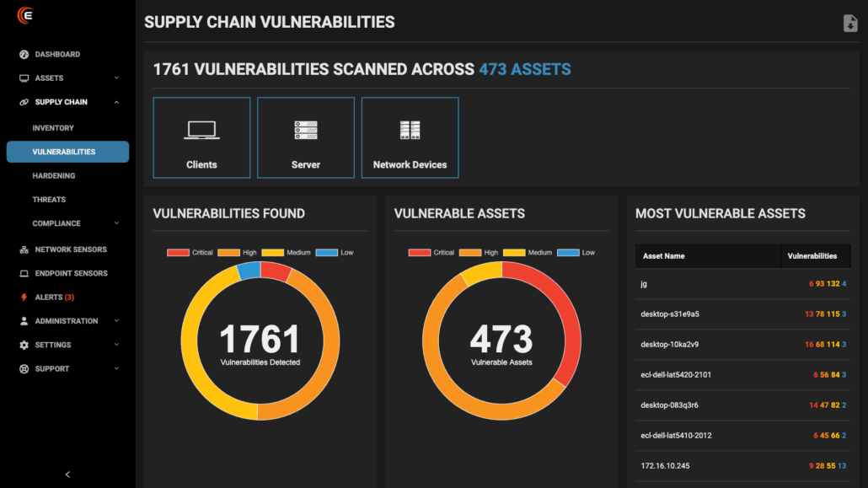The width and height of the screenshot is (868, 488).
Task: Open the Inventory menu item
Action: (x=53, y=128)
